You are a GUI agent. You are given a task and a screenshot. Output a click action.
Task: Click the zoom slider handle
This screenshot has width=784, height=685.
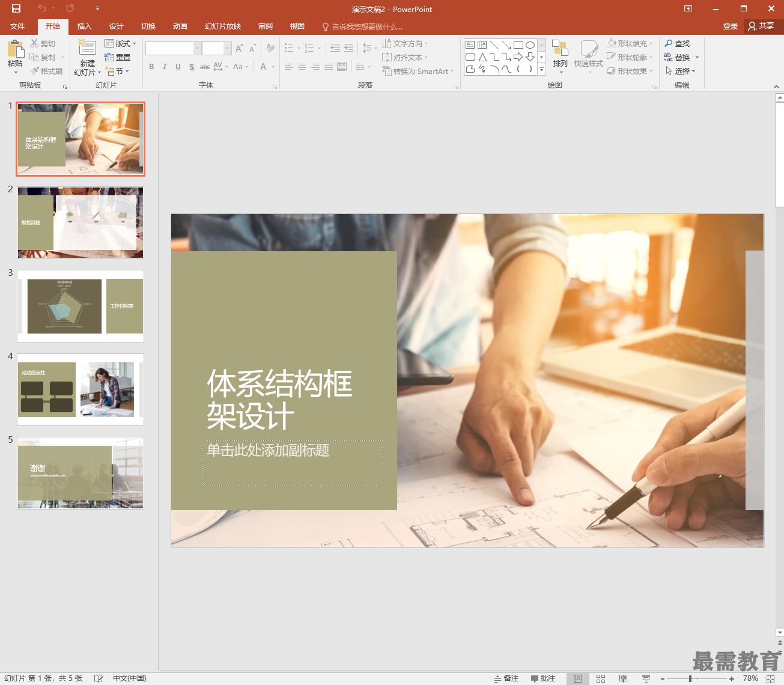click(x=690, y=678)
